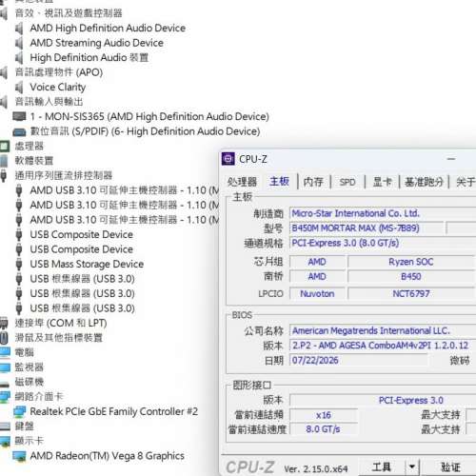Click the 8.0 GT/s current link speed value

(x=324, y=429)
